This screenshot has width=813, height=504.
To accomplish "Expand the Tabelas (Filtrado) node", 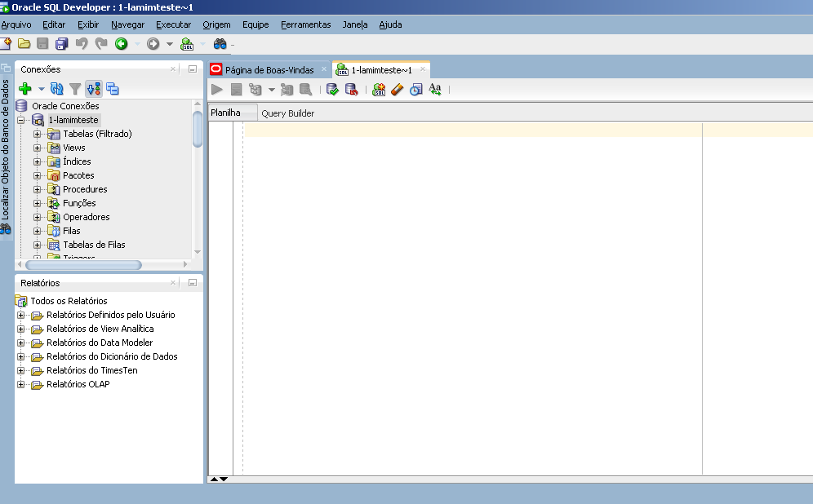I will [37, 135].
